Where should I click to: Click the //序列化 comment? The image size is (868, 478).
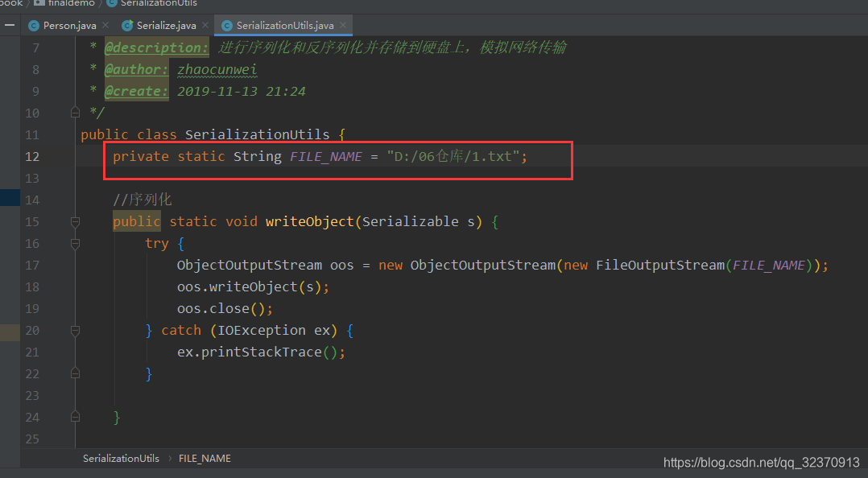[x=143, y=200]
